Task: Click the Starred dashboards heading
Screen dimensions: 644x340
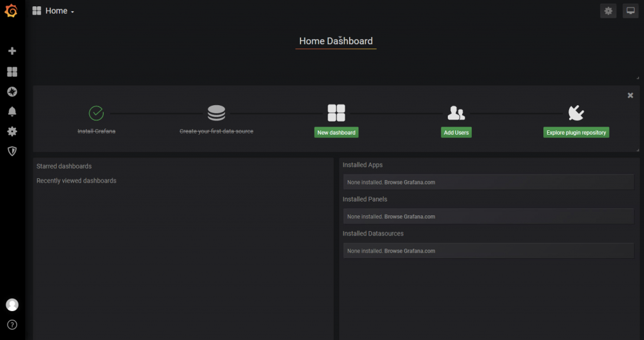Action: pos(64,166)
